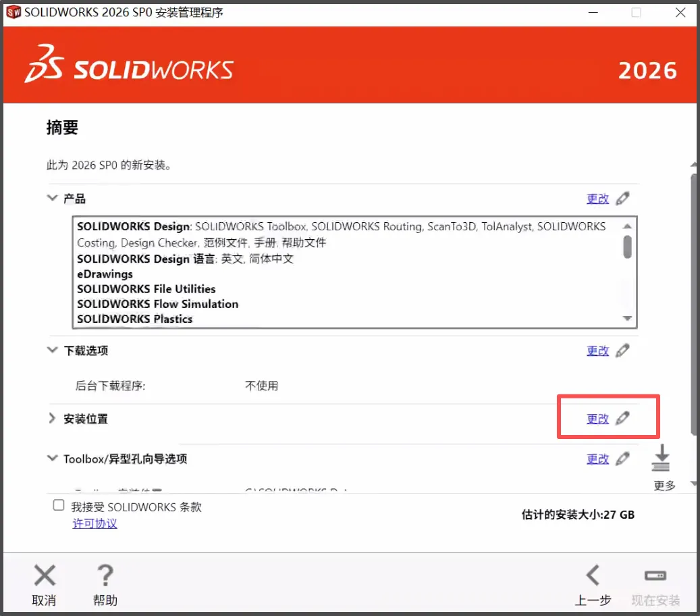Click the 下载选项 heading

click(x=86, y=351)
